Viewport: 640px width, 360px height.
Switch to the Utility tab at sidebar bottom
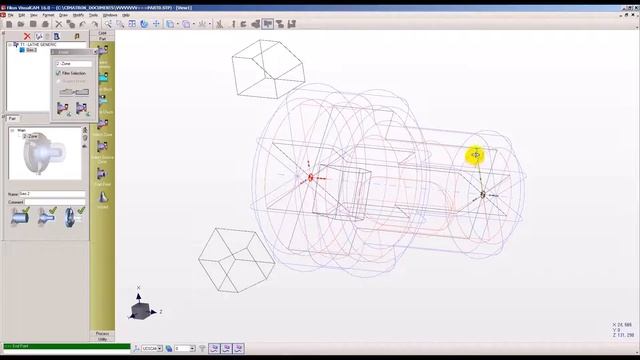point(102,340)
